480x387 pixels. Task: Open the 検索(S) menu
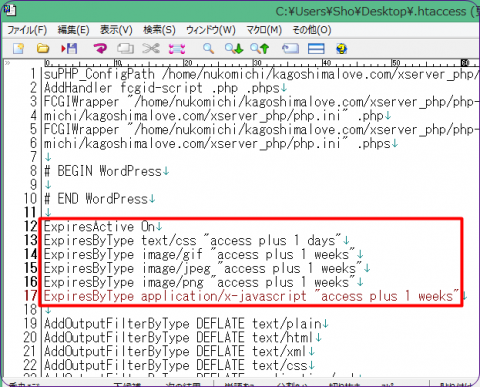click(x=159, y=30)
